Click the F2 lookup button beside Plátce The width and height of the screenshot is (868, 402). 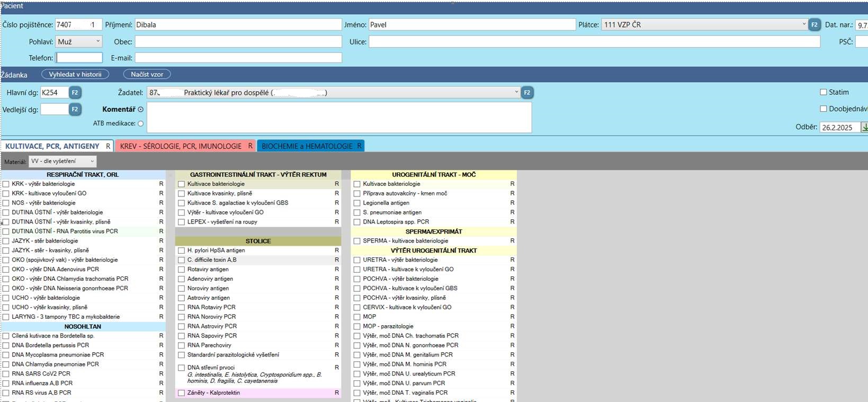coord(814,25)
